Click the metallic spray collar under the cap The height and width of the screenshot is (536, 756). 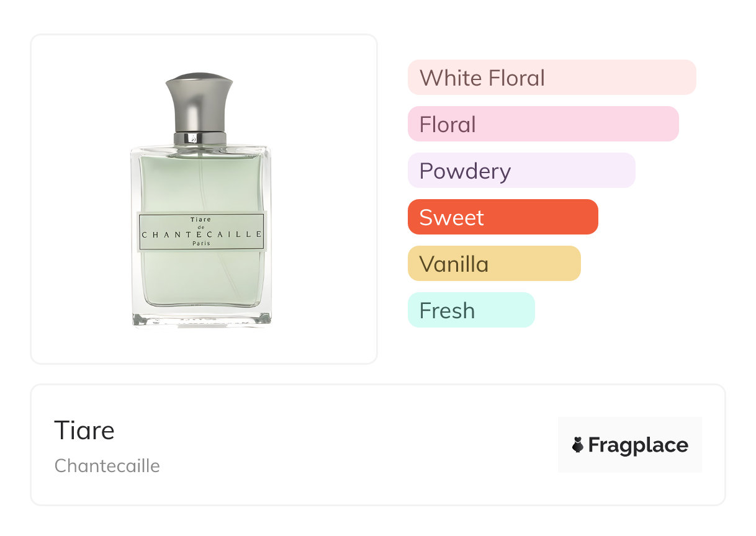click(x=200, y=138)
